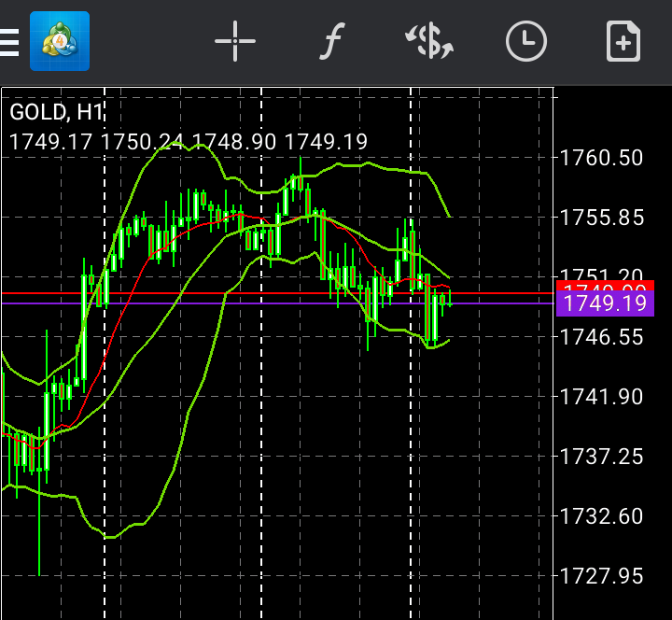Open the new order icon
The height and width of the screenshot is (620, 672).
[623, 41]
